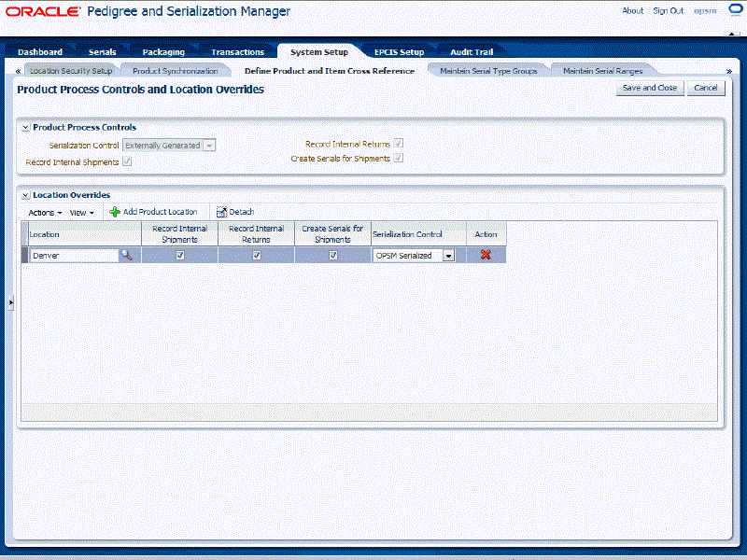Search for location using magnifier icon
Viewport: 747px width, 560px height.
coord(126,255)
